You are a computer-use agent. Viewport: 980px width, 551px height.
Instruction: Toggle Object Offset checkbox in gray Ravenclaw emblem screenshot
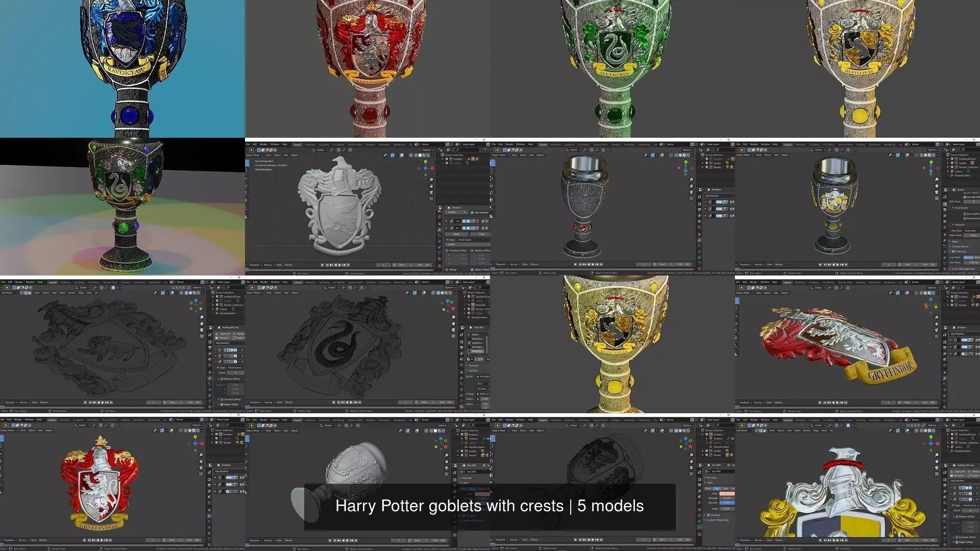472,269
